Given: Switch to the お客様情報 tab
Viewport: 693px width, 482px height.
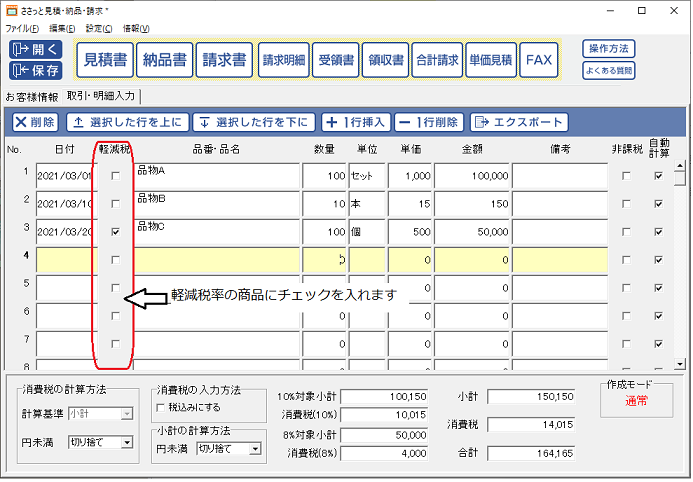Looking at the screenshot, I should (31, 97).
